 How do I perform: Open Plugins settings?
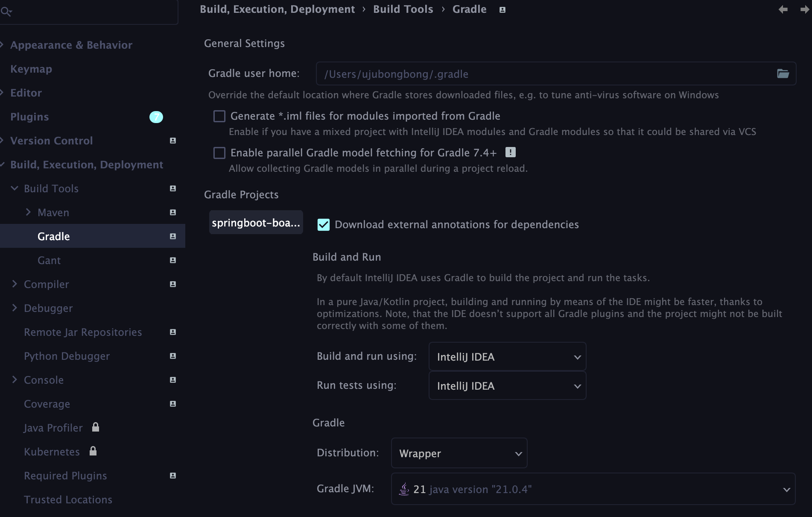point(29,117)
